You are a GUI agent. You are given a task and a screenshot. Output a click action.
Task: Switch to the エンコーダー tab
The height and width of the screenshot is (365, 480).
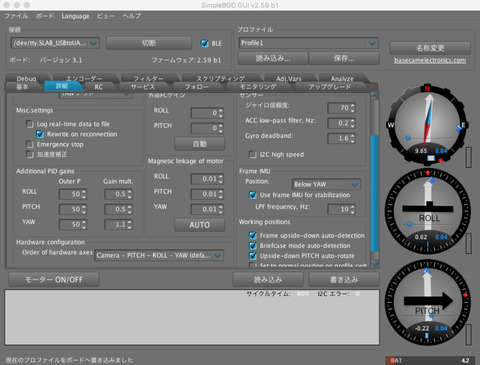click(84, 79)
